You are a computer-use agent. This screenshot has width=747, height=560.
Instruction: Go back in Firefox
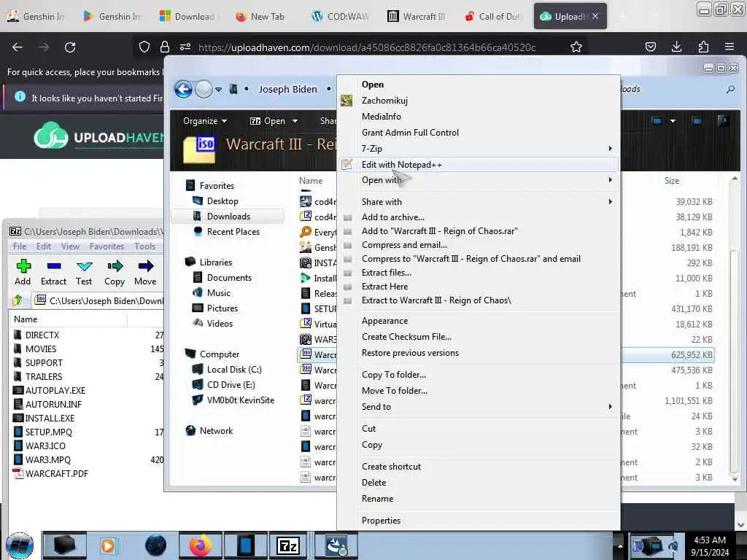click(x=18, y=47)
